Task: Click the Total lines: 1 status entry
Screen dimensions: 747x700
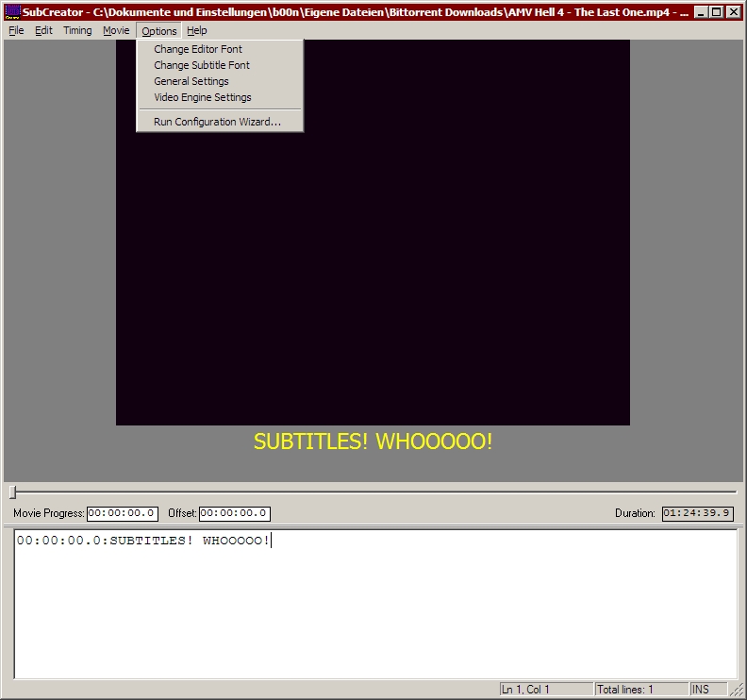Action: click(641, 690)
